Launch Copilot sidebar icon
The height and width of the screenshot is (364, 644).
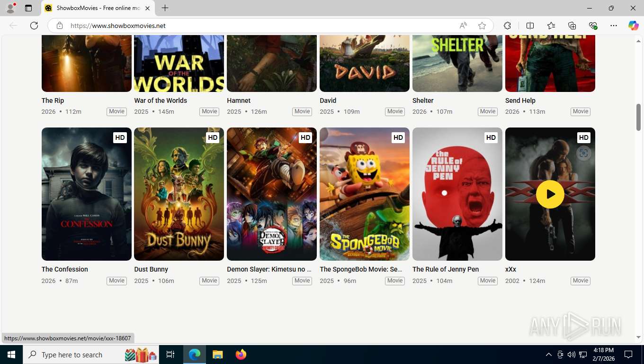(x=634, y=26)
